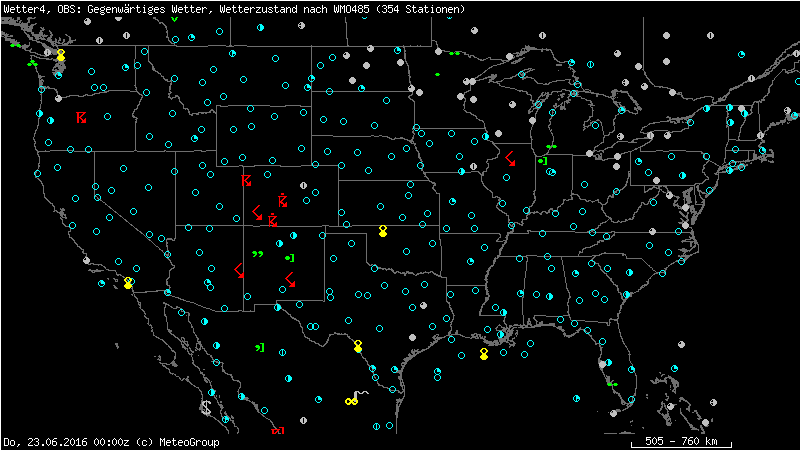This screenshot has height=450, width=800.
Task: Click the green rain symbol on Vancouver Island
Action: click(15, 45)
